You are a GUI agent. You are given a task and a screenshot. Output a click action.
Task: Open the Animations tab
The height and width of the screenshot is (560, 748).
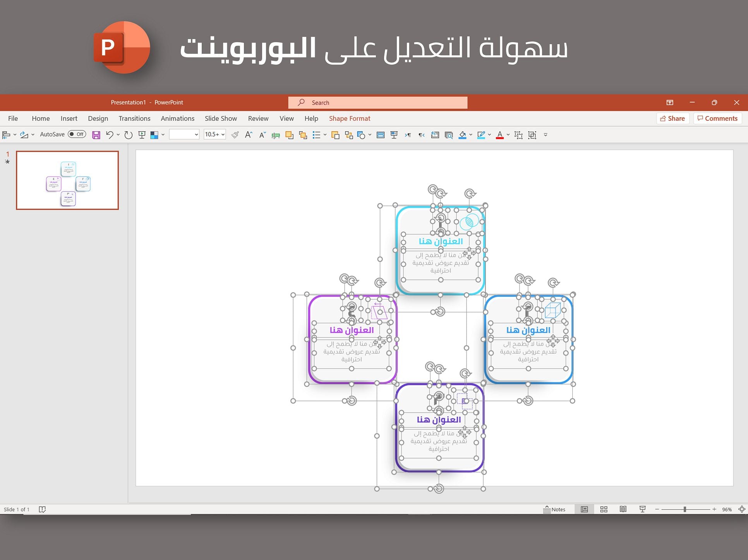177,118
